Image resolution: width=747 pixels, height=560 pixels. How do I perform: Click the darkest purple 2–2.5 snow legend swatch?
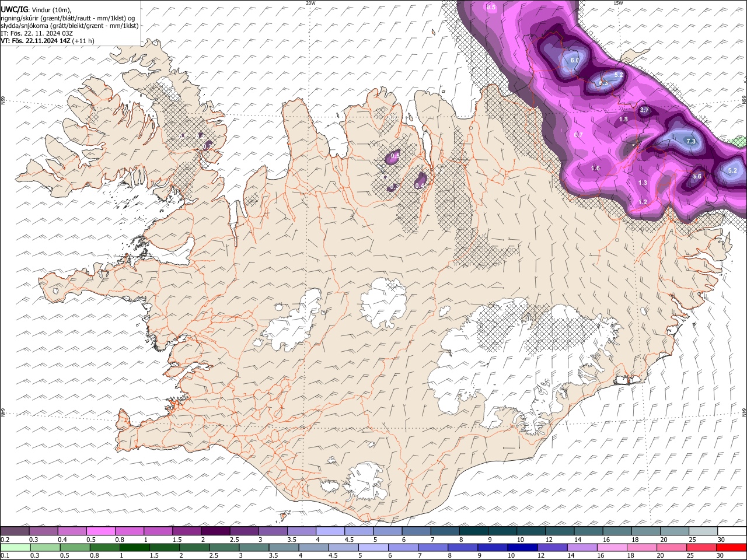click(215, 531)
